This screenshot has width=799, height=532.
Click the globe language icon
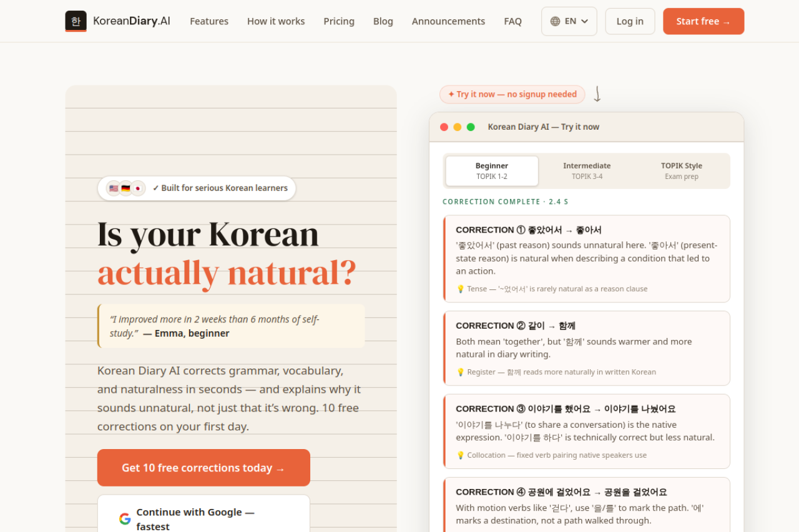(x=555, y=21)
